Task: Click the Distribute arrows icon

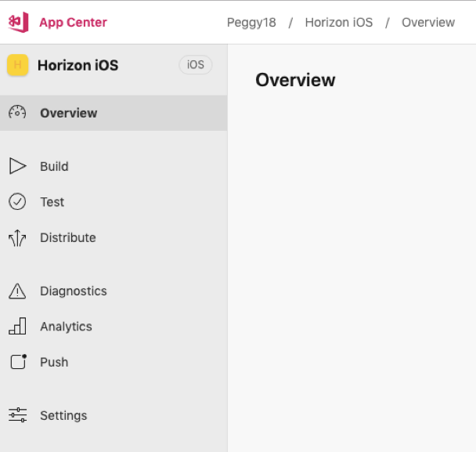Action: [17, 238]
